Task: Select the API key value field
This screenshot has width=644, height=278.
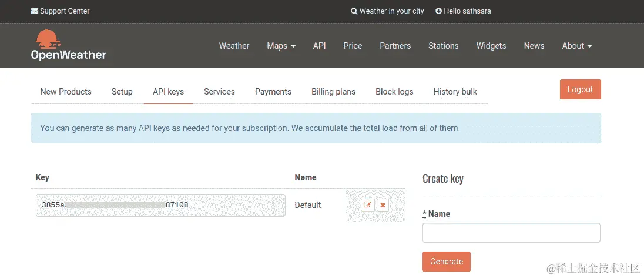Action: tap(160, 205)
